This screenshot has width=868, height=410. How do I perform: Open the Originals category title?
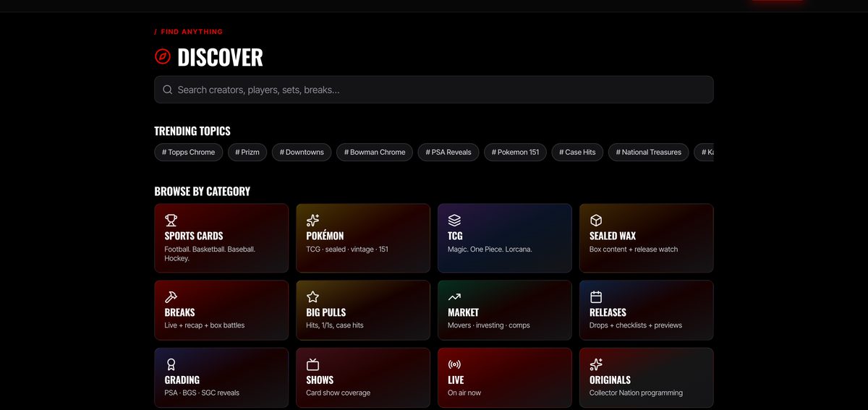610,380
